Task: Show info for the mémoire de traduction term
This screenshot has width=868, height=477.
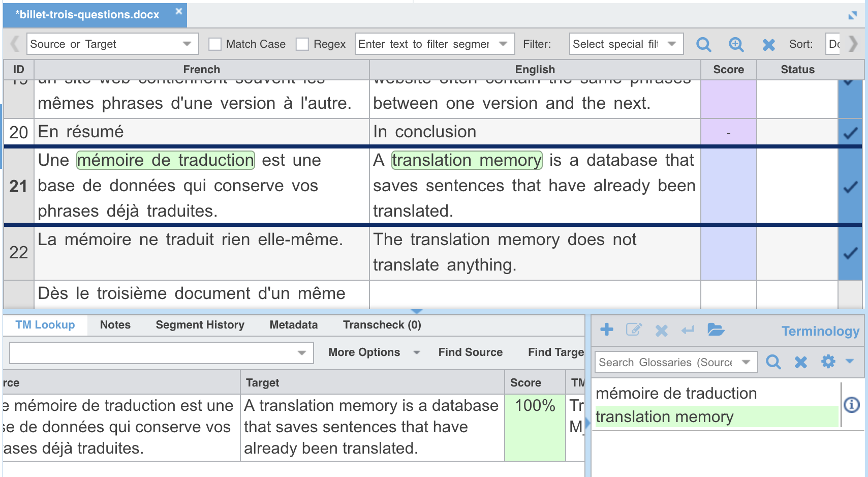Action: 852,405
